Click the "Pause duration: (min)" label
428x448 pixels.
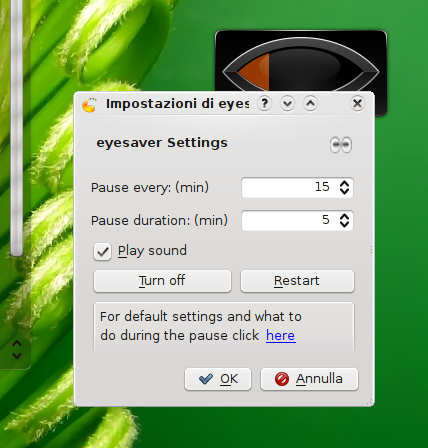click(159, 221)
